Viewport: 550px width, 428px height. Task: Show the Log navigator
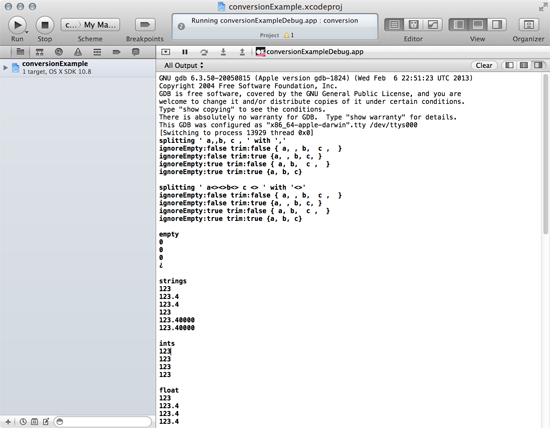point(135,52)
